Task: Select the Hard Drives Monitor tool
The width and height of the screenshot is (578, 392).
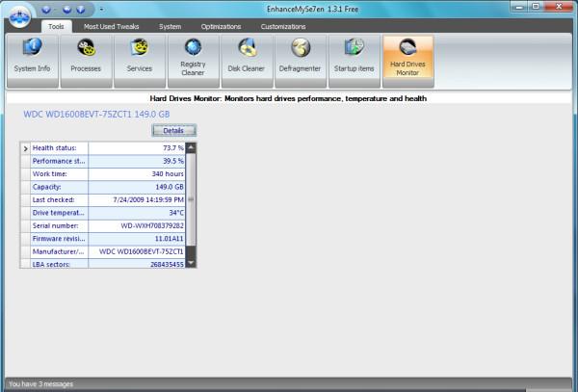Action: coord(407,59)
